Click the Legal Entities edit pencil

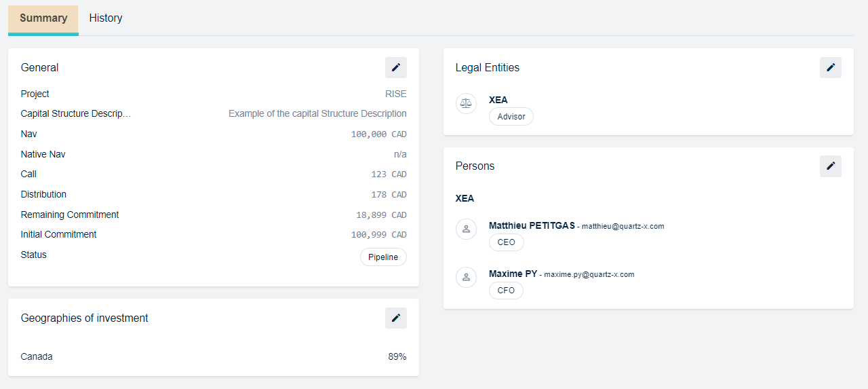[x=831, y=67]
